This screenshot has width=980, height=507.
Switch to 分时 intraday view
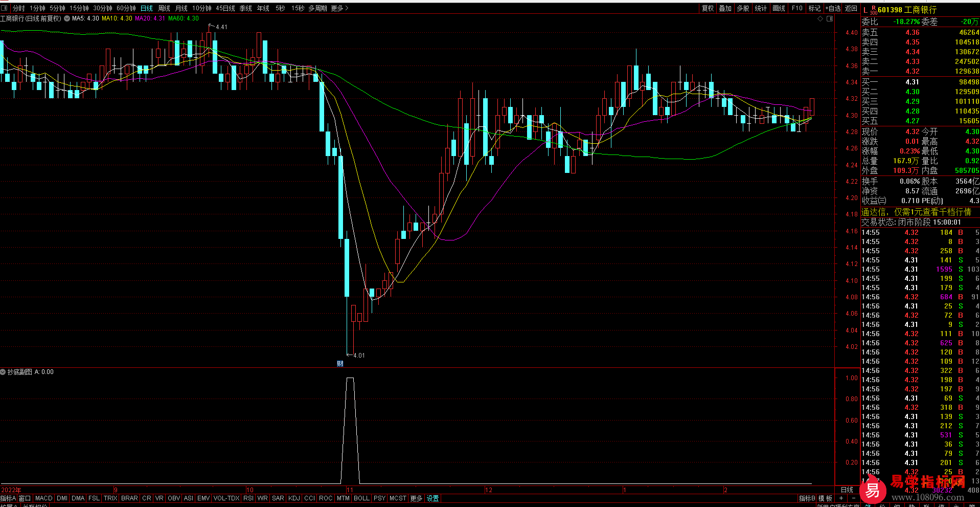pyautogui.click(x=18, y=8)
